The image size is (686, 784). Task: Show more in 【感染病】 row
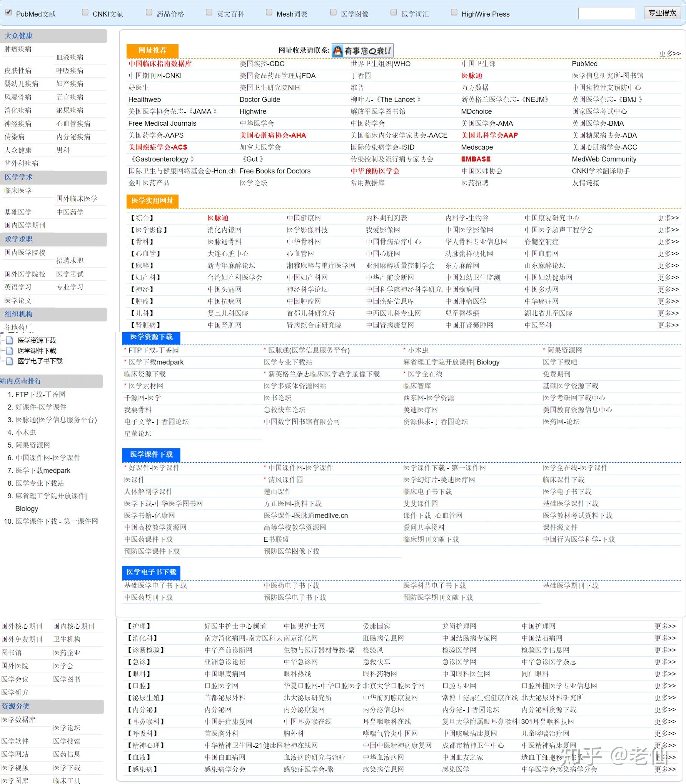coord(665,769)
